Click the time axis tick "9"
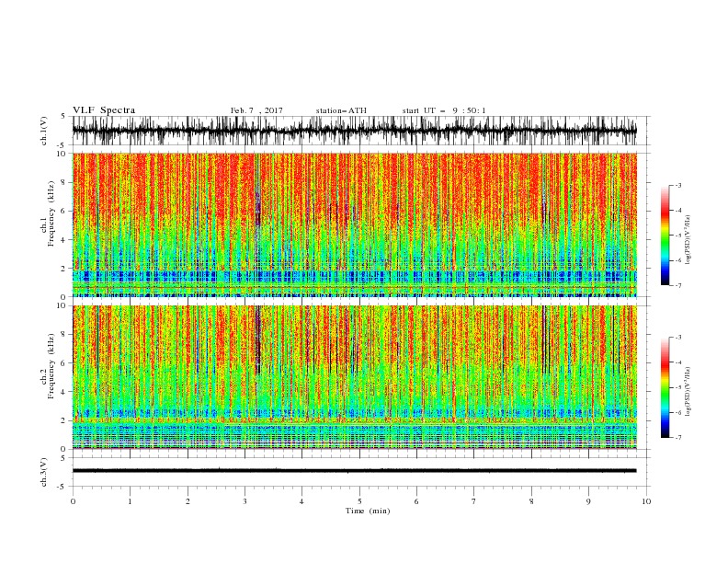The image size is (728, 563). (588, 501)
